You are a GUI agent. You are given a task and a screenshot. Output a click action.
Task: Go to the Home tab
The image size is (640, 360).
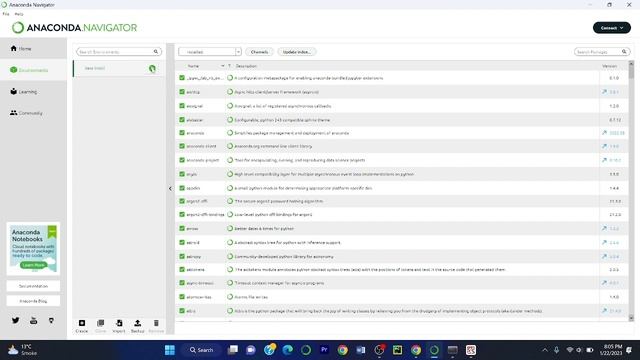(x=33, y=49)
